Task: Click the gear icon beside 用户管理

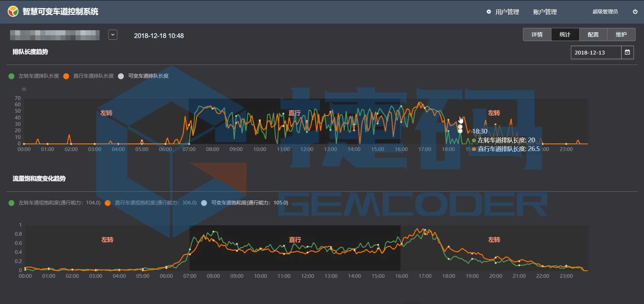Action: pos(489,12)
